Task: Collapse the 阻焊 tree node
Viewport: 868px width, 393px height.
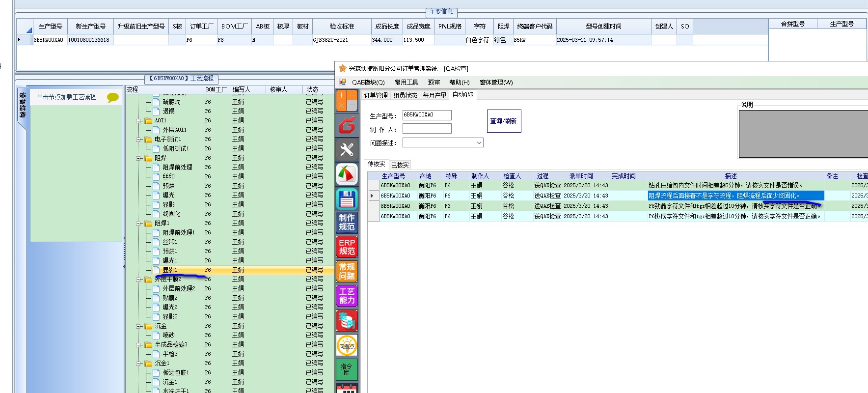Action: click(138, 158)
